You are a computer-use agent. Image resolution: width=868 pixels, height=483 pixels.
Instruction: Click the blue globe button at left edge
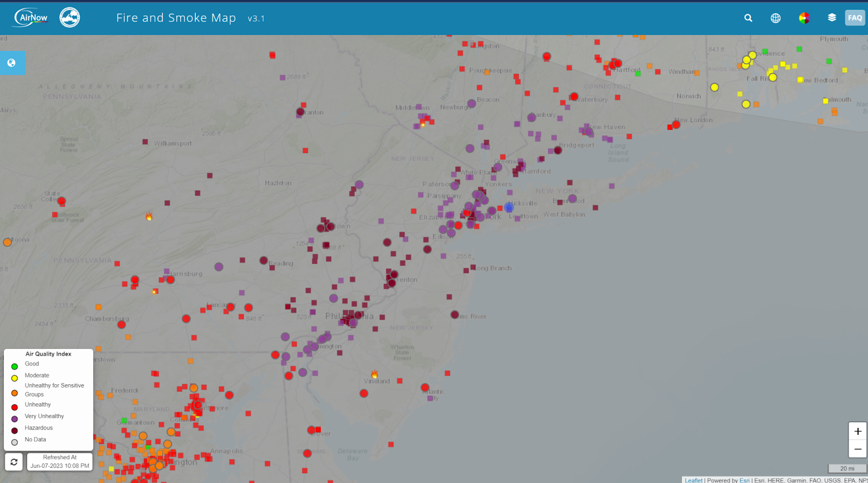pos(11,63)
